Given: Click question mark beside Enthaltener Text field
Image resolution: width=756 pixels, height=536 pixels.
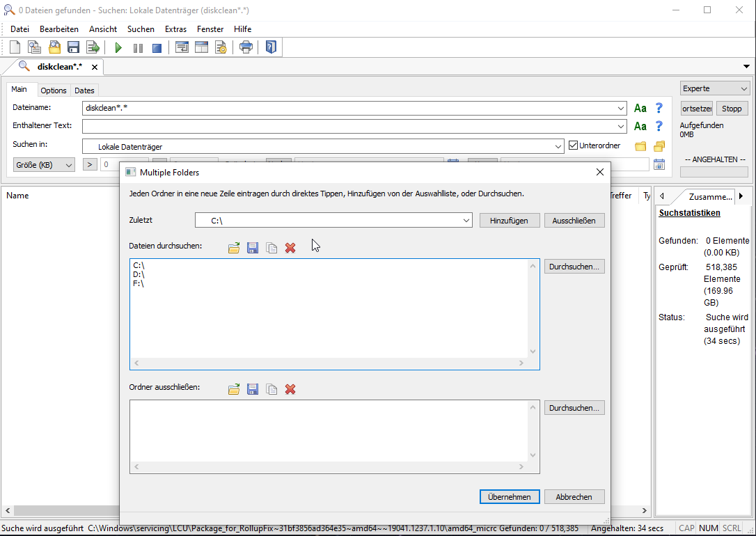Looking at the screenshot, I should (x=659, y=126).
